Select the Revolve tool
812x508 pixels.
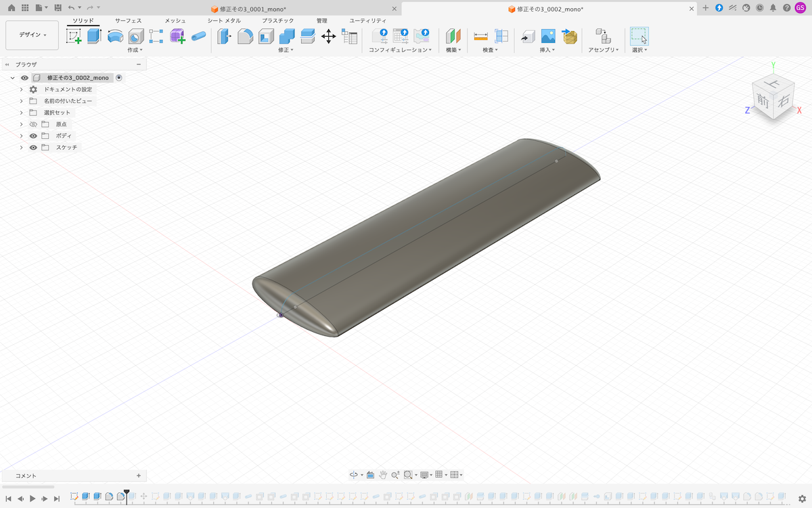click(115, 37)
